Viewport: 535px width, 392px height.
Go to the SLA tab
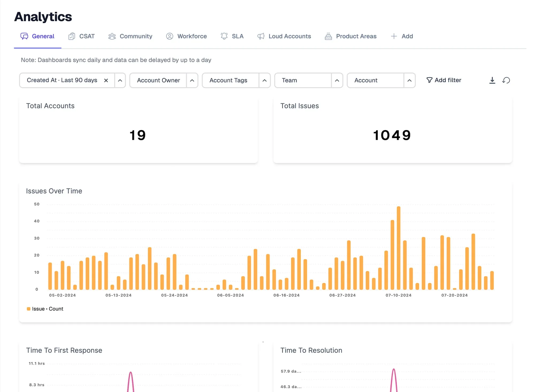tap(232, 36)
